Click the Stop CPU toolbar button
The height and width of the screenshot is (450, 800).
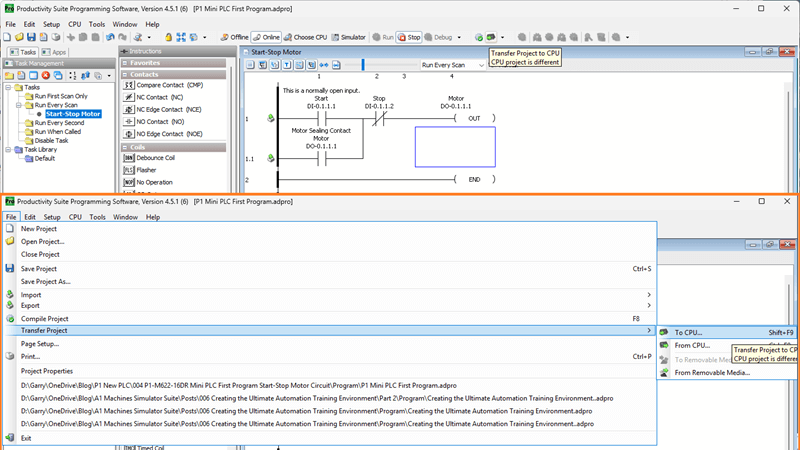pos(410,37)
